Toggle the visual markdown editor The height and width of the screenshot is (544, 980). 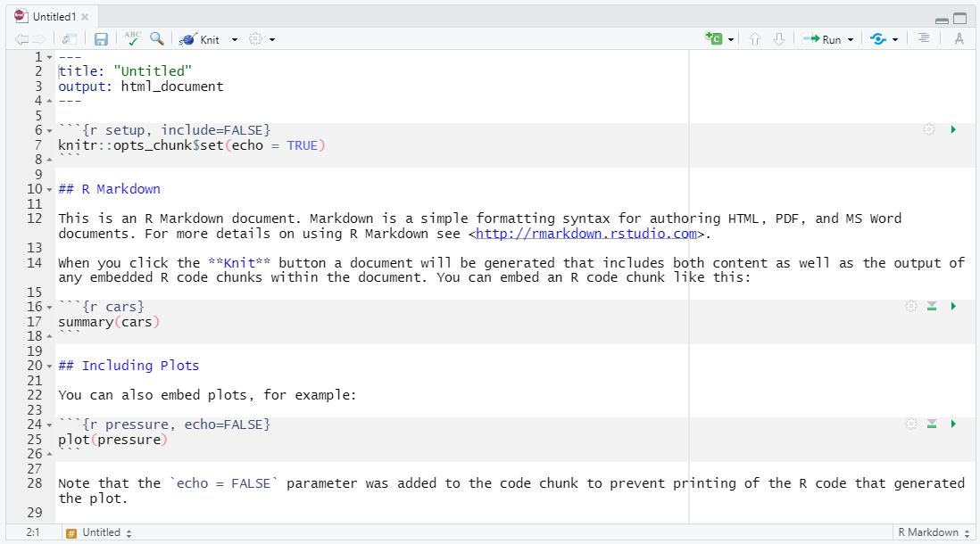point(959,38)
